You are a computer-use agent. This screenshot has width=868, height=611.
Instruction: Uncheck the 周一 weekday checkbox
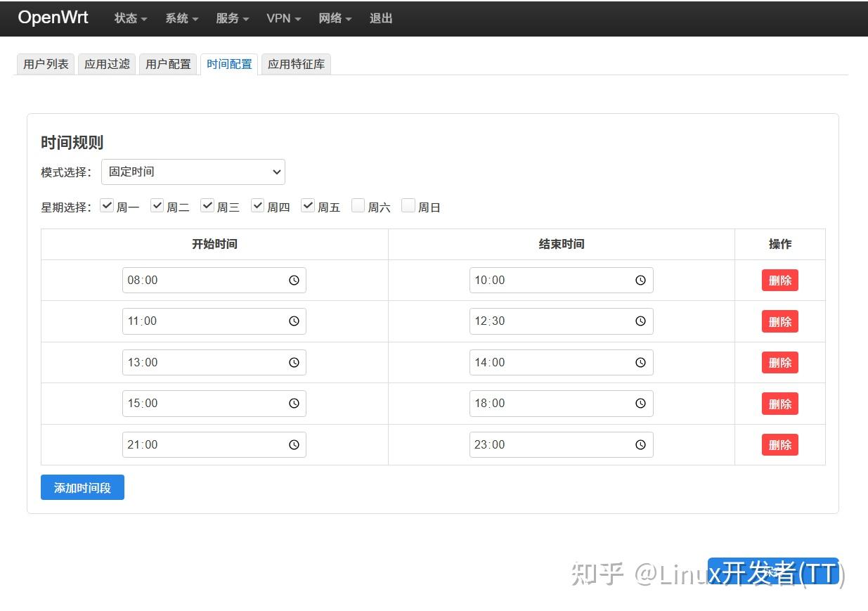click(107, 205)
